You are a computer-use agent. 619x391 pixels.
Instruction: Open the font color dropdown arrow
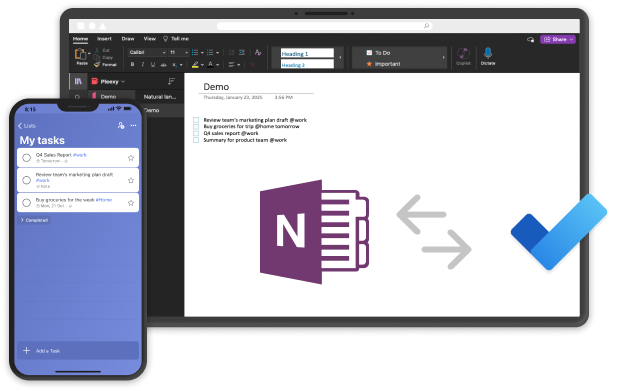[x=218, y=65]
